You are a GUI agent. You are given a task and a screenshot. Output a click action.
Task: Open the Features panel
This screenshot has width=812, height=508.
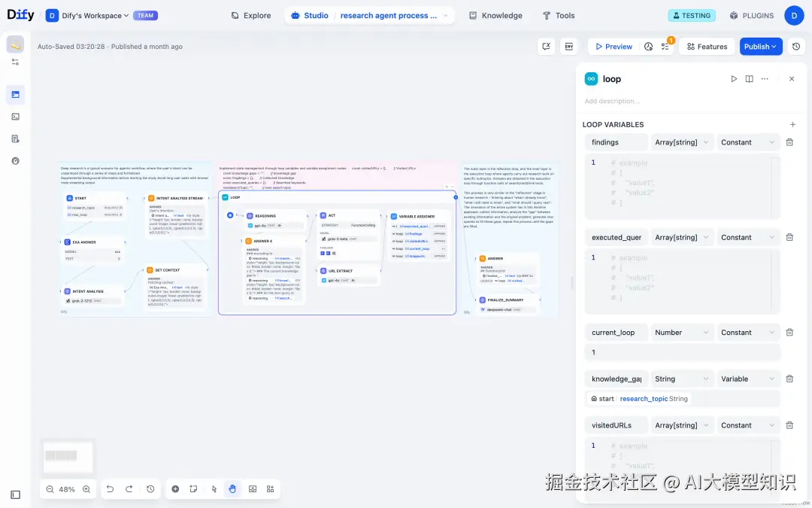[x=707, y=47]
